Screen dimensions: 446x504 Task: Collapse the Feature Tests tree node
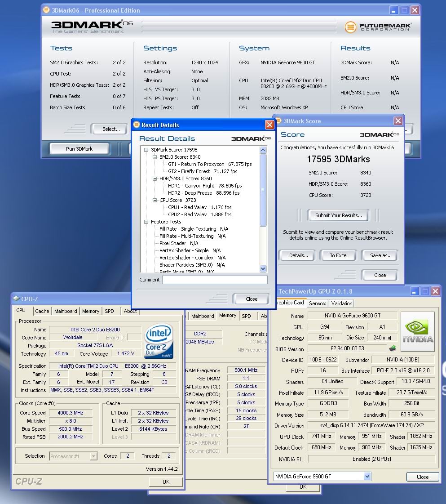[x=146, y=222]
